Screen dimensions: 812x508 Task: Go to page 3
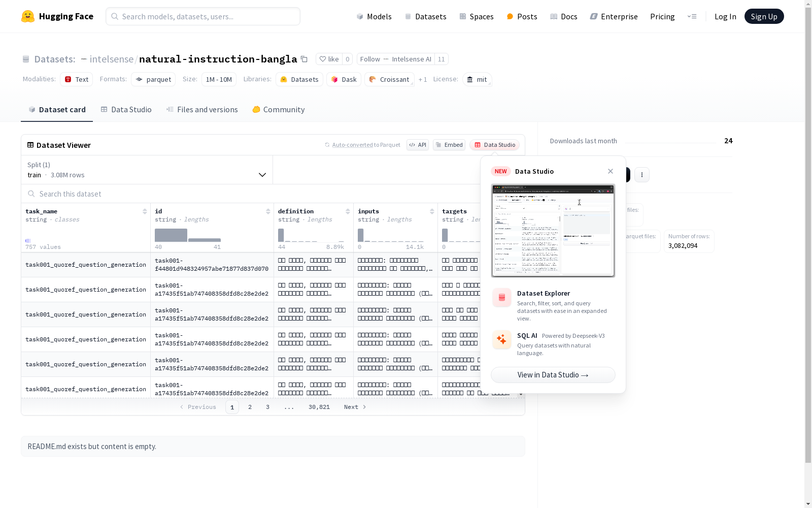[x=267, y=407]
